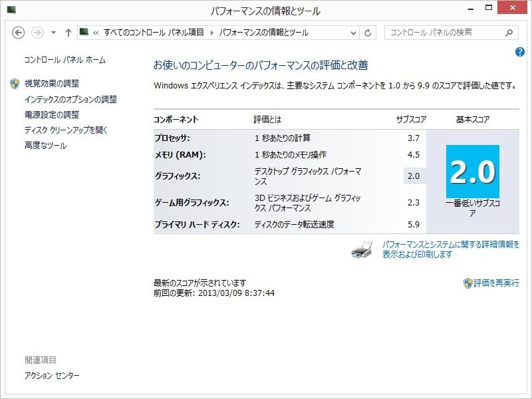Expand the address bar history dropdown

(353, 33)
